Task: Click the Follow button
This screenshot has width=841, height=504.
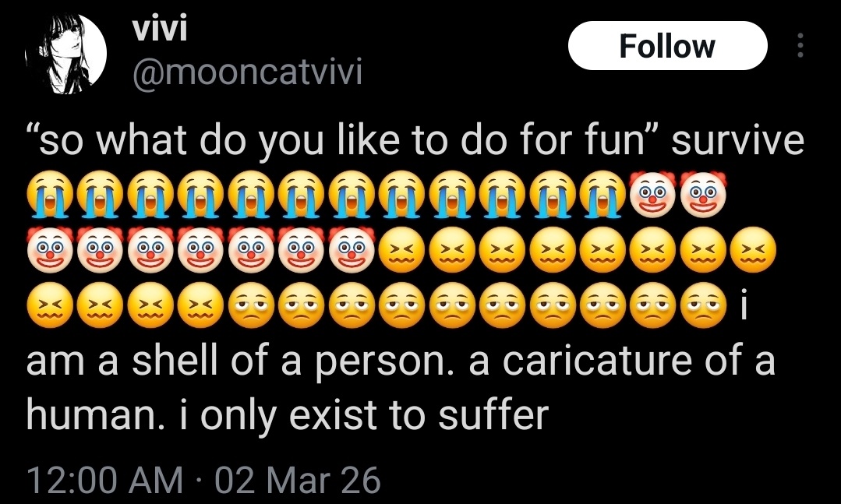Action: (667, 46)
